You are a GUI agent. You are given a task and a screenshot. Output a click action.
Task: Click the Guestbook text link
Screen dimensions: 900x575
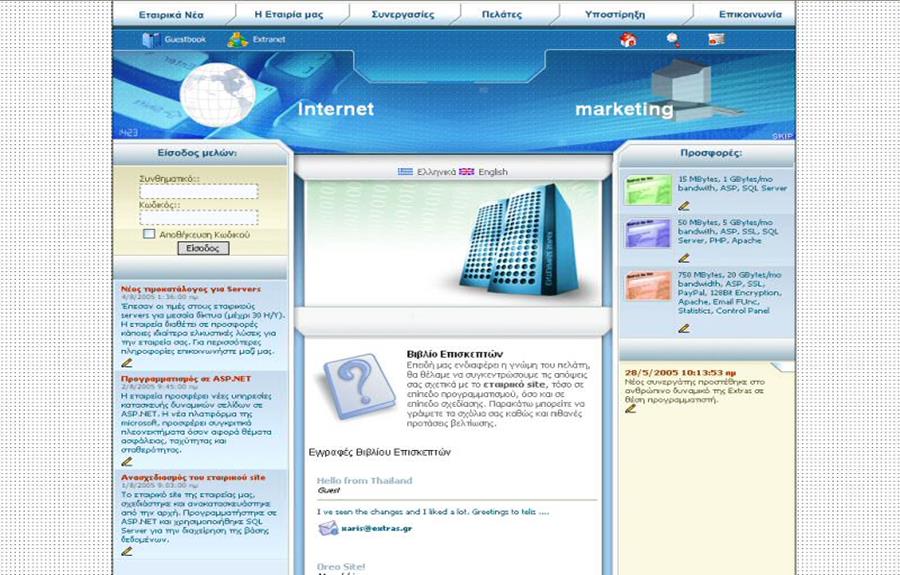coord(185,40)
